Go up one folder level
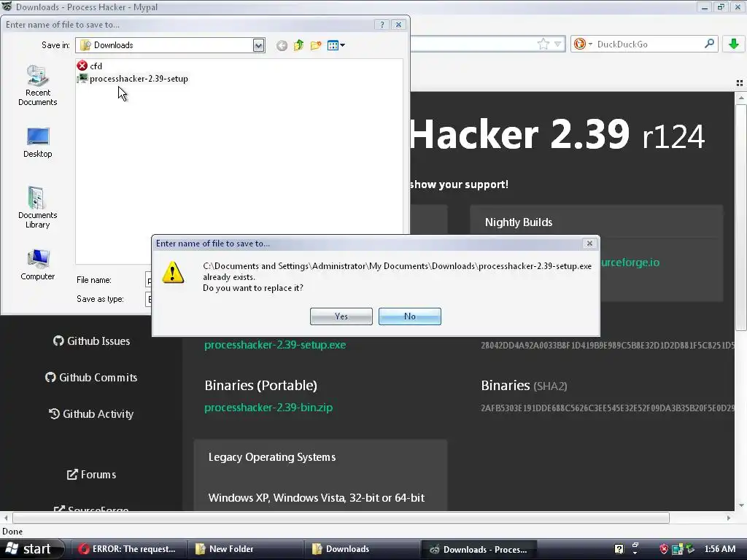747x560 pixels. pyautogui.click(x=298, y=45)
